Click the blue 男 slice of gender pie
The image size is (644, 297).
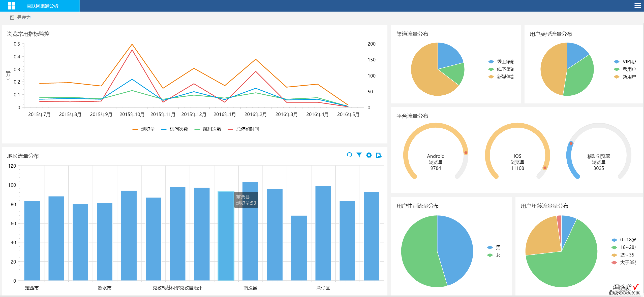click(456, 249)
